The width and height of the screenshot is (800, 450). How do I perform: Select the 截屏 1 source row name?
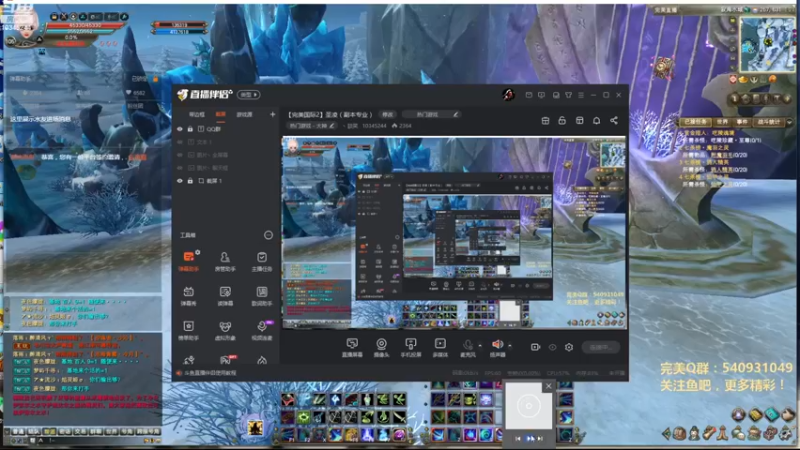click(x=214, y=181)
